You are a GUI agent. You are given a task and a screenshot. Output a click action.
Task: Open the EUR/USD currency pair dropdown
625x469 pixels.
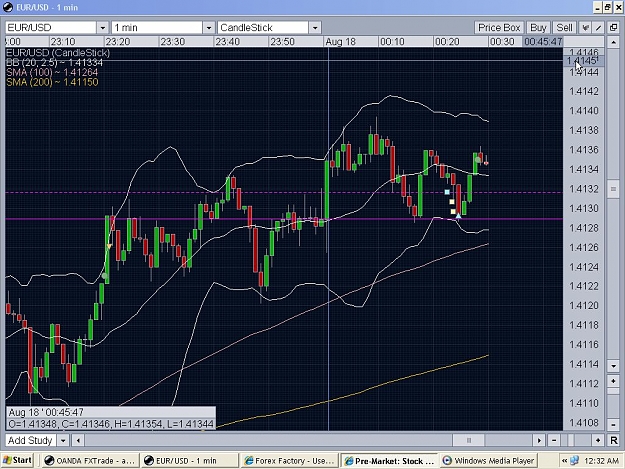pyautogui.click(x=102, y=27)
